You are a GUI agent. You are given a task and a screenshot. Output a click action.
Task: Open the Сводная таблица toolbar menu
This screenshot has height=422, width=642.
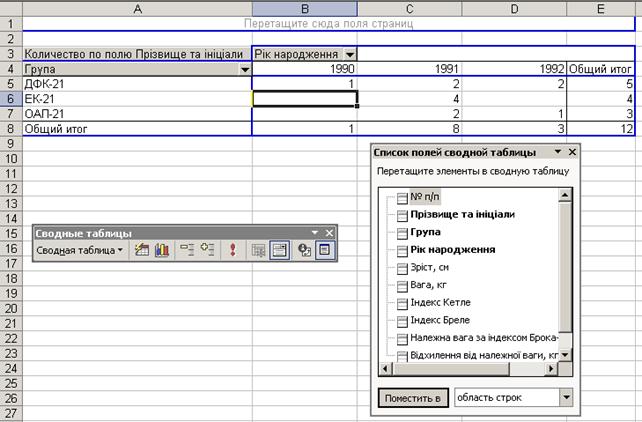pyautogui.click(x=79, y=250)
